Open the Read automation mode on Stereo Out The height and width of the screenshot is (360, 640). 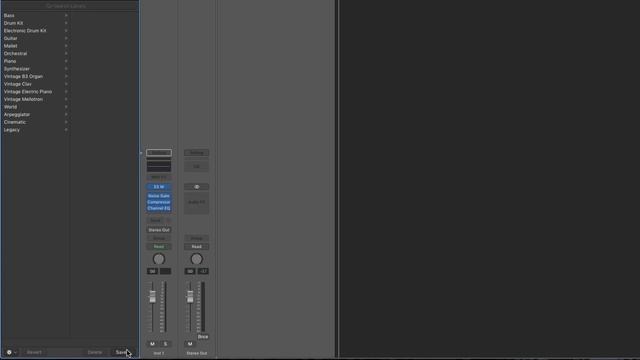(x=196, y=247)
